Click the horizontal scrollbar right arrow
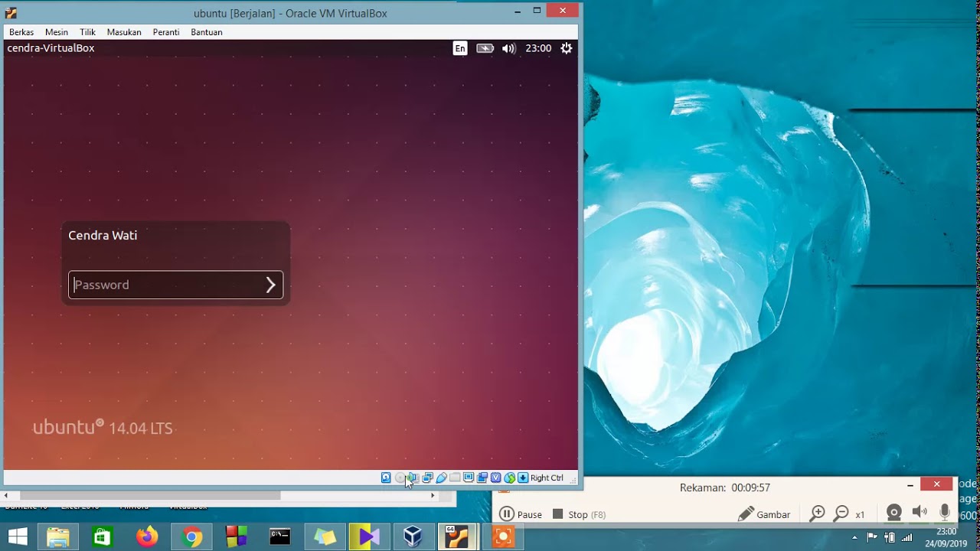The width and height of the screenshot is (980, 551). coord(433,496)
